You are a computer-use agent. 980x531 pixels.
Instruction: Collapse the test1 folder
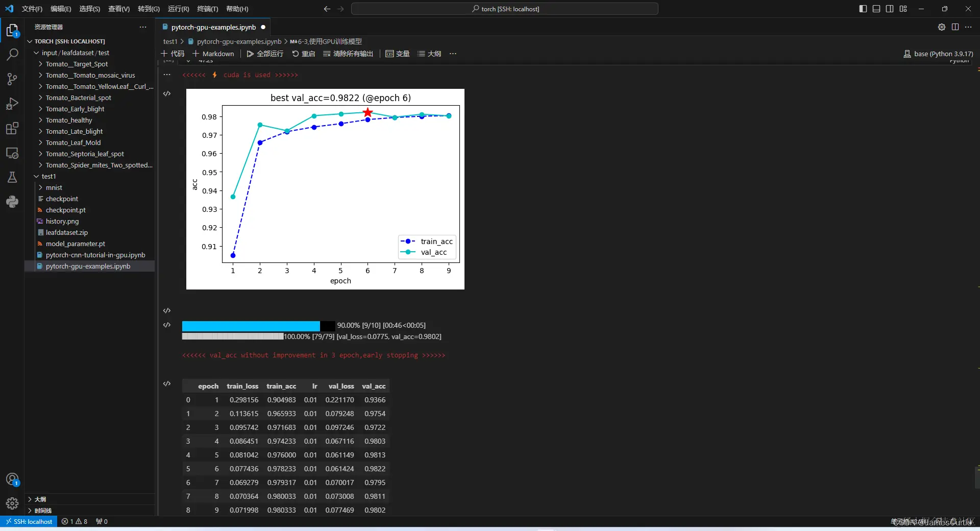coord(49,176)
